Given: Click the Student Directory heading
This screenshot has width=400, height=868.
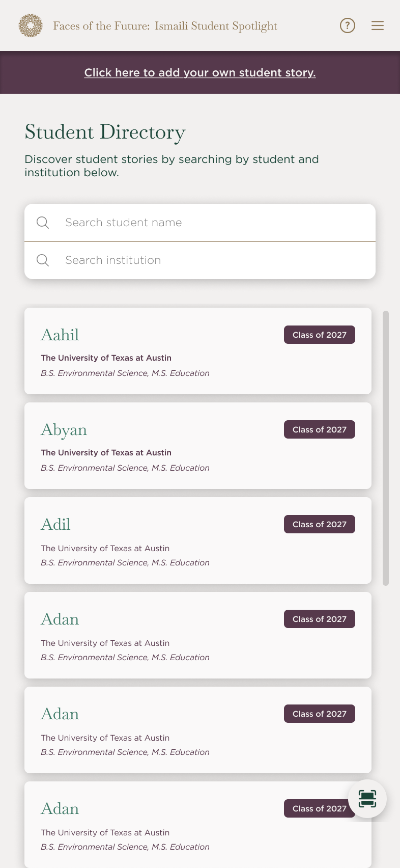Looking at the screenshot, I should 105,132.
